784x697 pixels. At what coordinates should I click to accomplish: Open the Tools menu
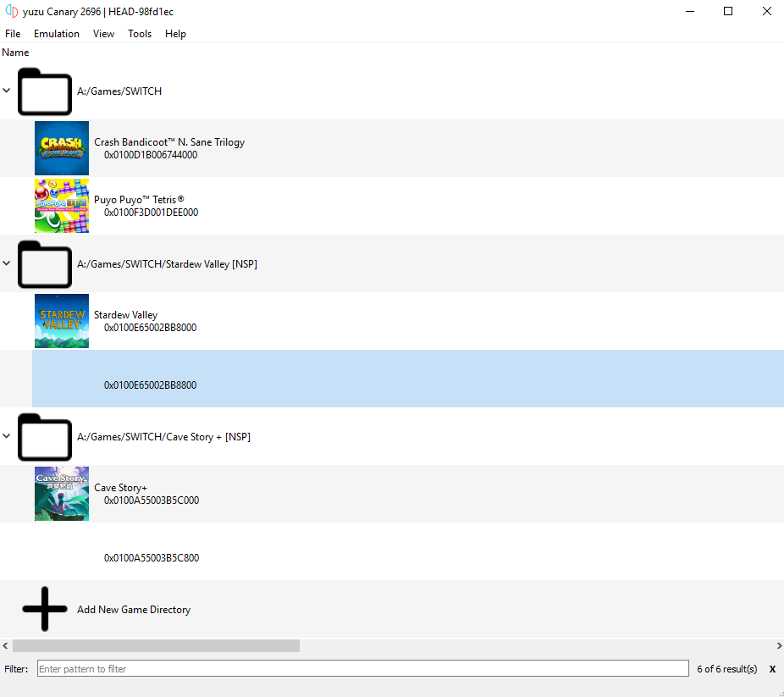tap(140, 34)
